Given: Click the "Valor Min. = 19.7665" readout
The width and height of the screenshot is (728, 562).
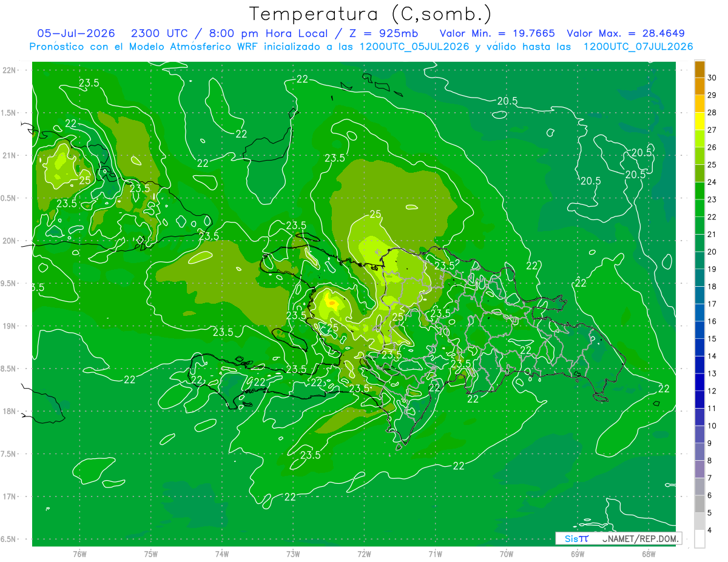Looking at the screenshot, I should (x=497, y=33).
